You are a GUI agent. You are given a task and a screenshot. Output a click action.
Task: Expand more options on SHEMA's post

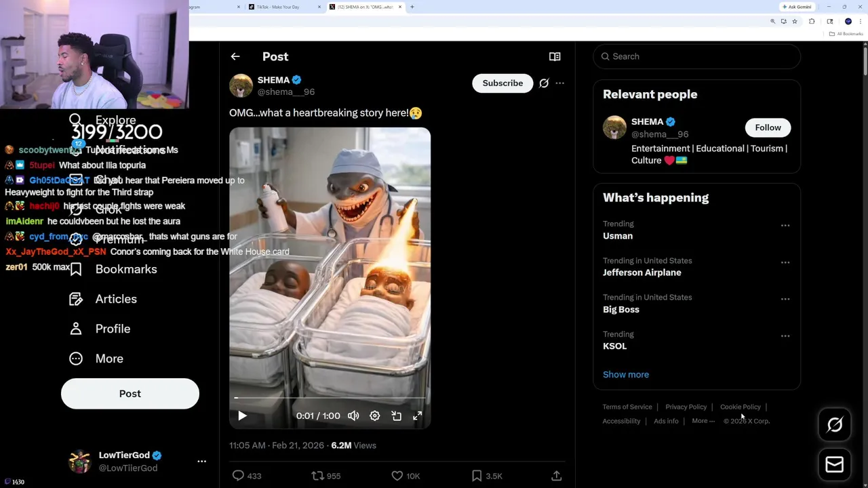coord(559,83)
